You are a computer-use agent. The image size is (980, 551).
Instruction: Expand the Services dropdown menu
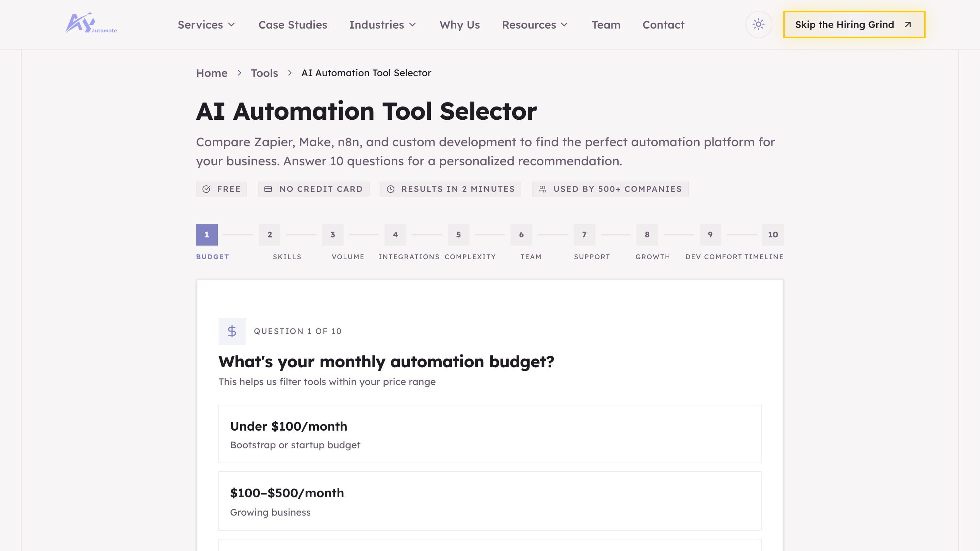207,25
